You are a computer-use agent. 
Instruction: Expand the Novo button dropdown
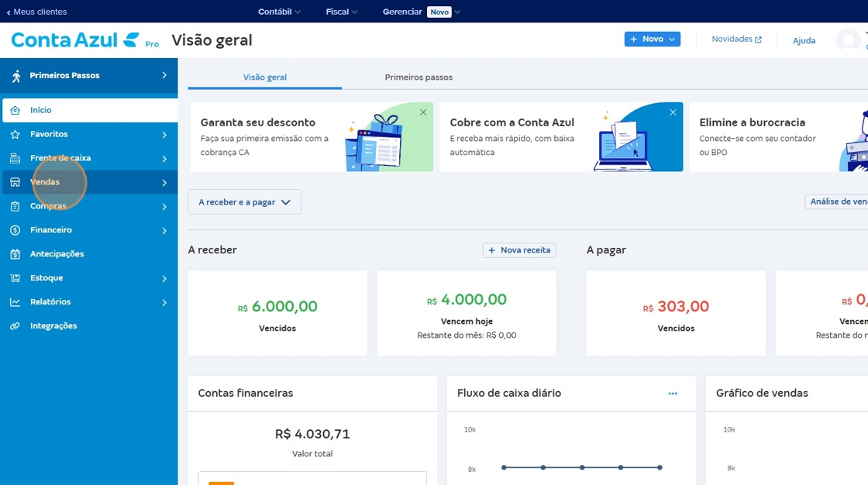click(x=652, y=40)
